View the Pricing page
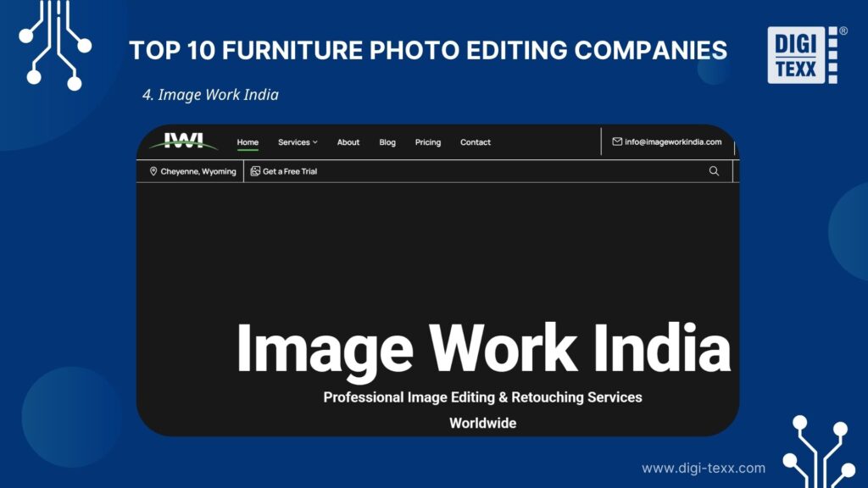This screenshot has height=488, width=868. point(428,142)
